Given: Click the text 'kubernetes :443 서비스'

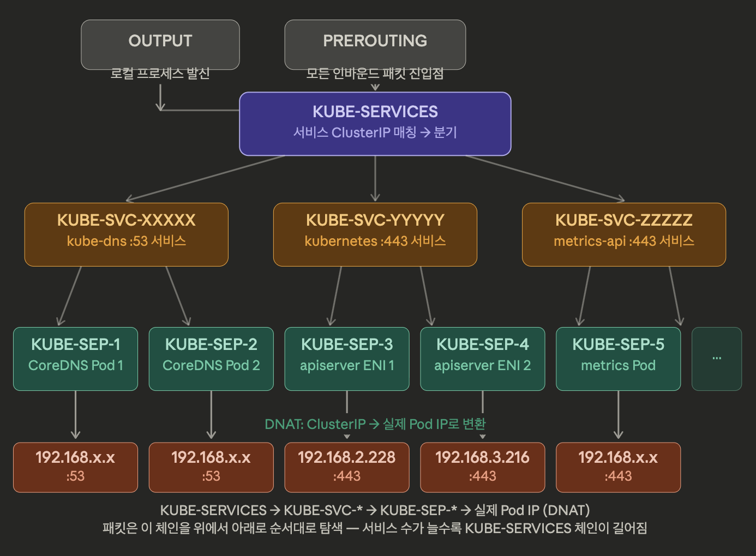Looking at the screenshot, I should (375, 241).
